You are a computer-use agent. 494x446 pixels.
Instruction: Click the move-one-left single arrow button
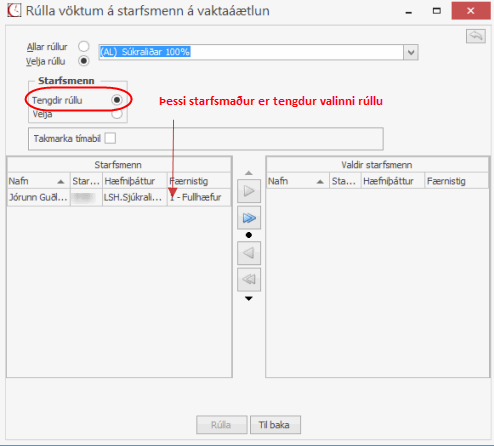point(249,253)
